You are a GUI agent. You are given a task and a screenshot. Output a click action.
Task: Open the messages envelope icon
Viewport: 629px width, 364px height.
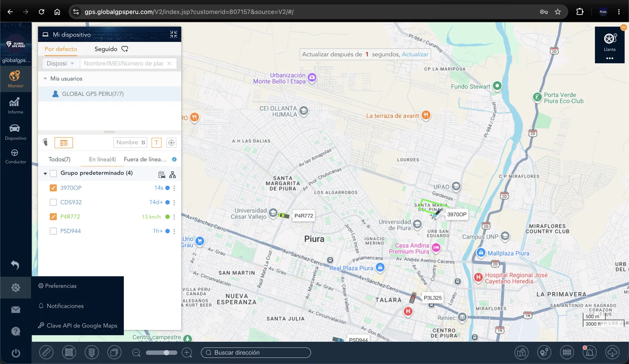point(15,310)
